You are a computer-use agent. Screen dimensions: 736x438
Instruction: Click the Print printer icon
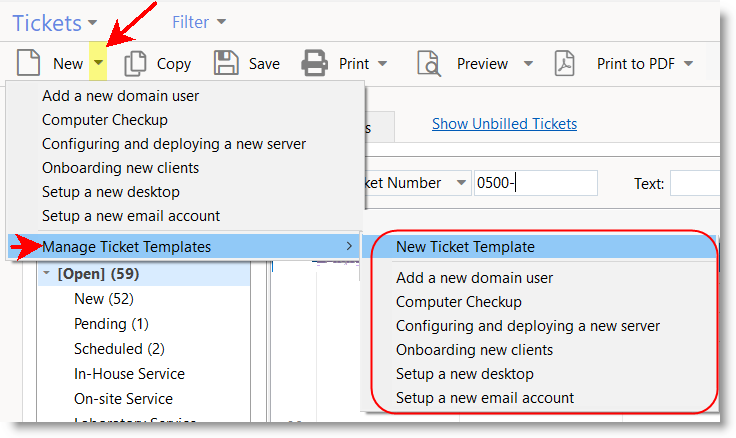pyautogui.click(x=316, y=63)
